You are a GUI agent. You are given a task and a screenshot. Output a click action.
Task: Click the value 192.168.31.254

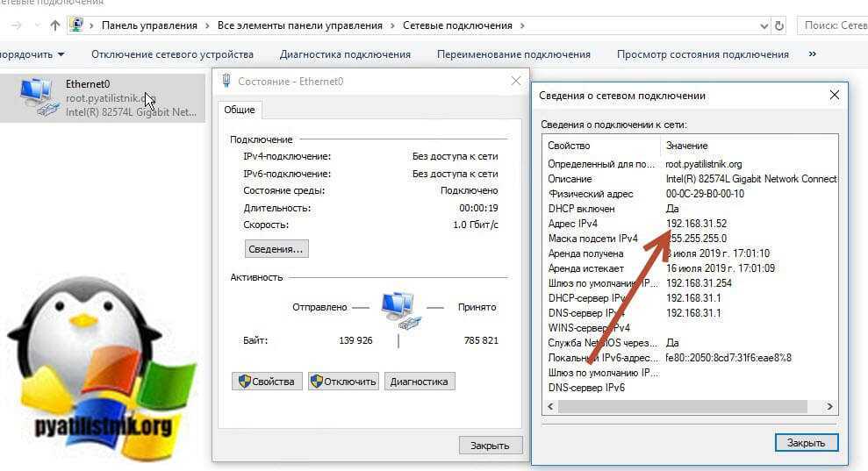[699, 283]
